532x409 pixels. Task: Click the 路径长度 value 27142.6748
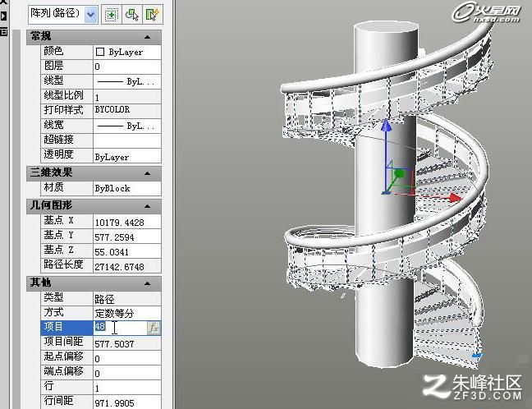click(x=127, y=266)
